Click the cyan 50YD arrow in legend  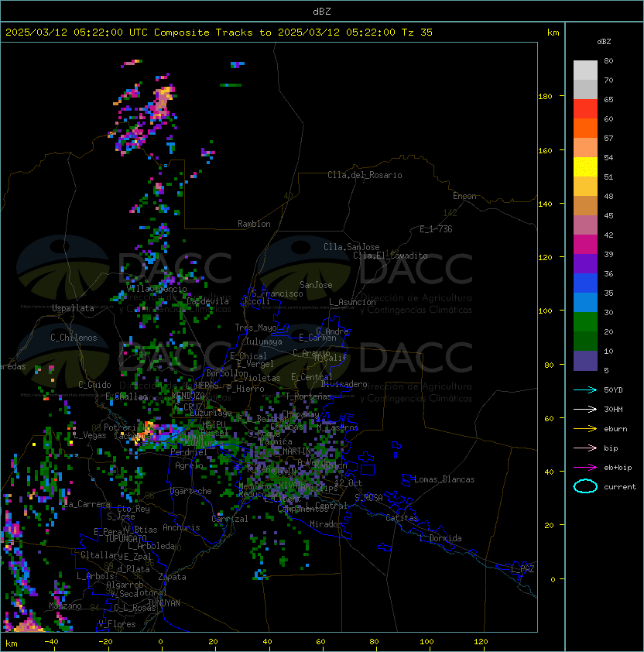pyautogui.click(x=585, y=389)
